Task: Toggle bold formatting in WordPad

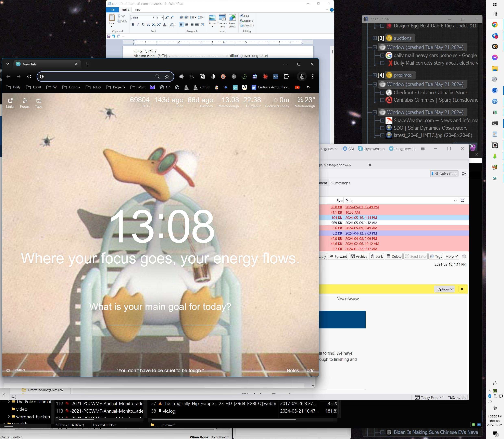Action: (x=133, y=25)
